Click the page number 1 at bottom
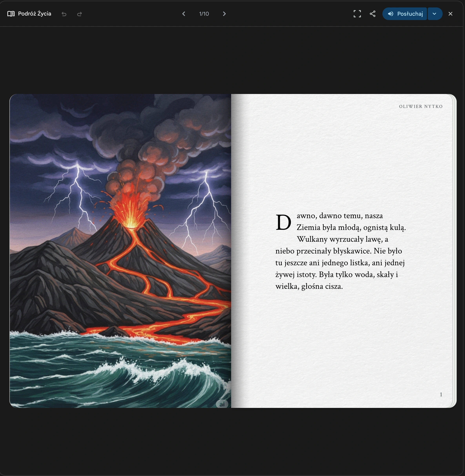 (441, 394)
